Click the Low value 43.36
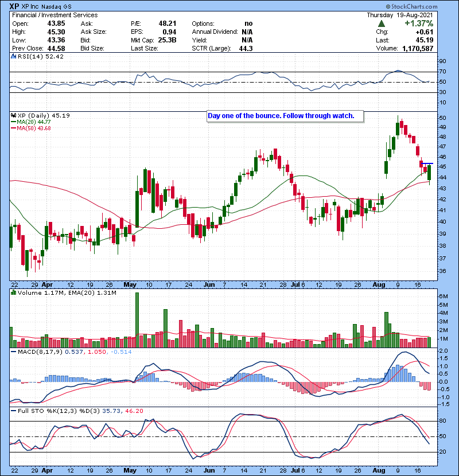 56,40
